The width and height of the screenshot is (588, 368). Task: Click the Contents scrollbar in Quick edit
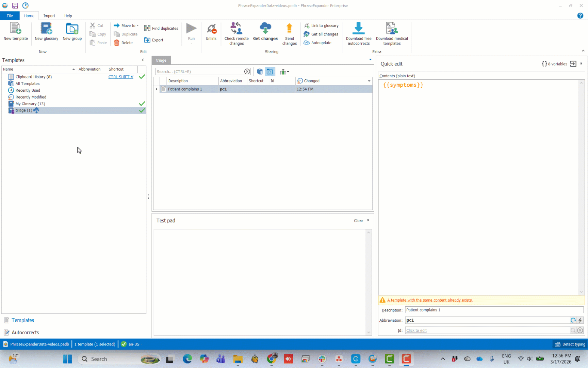pyautogui.click(x=581, y=187)
